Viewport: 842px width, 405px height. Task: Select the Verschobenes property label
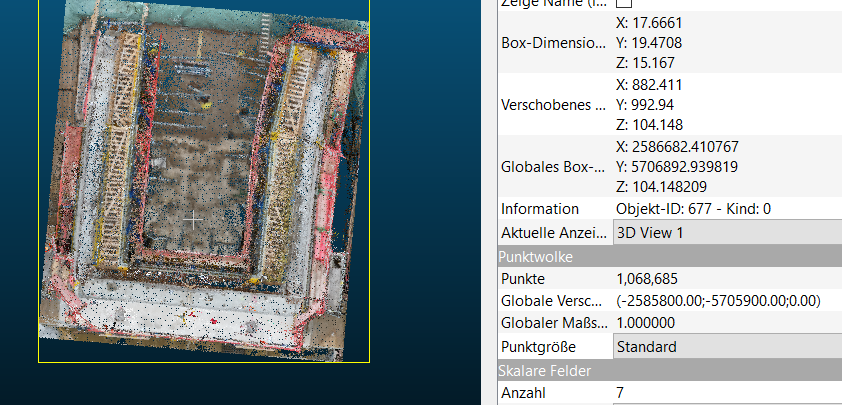[x=553, y=105]
